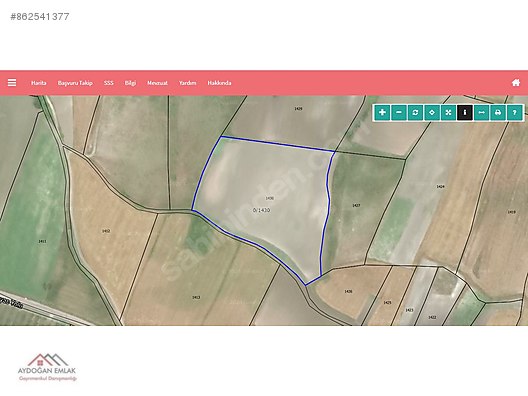Open the Mevzuat link
The width and height of the screenshot is (528, 396).
tap(157, 83)
